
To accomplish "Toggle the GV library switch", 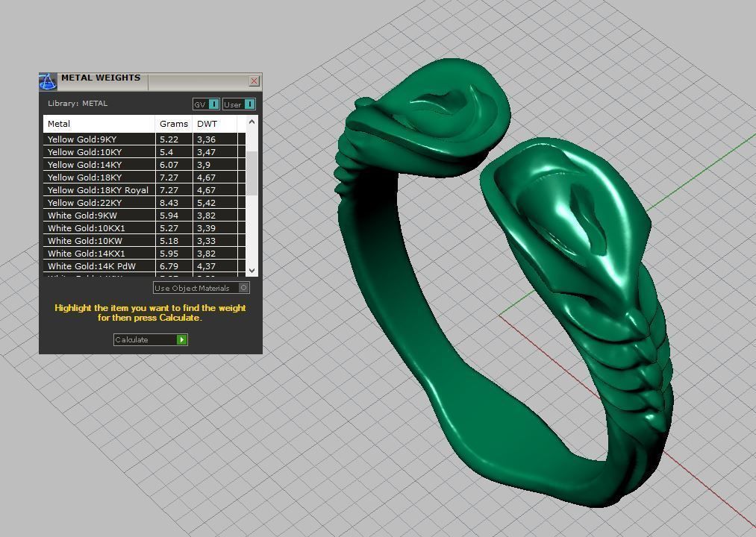I will pos(206,104).
